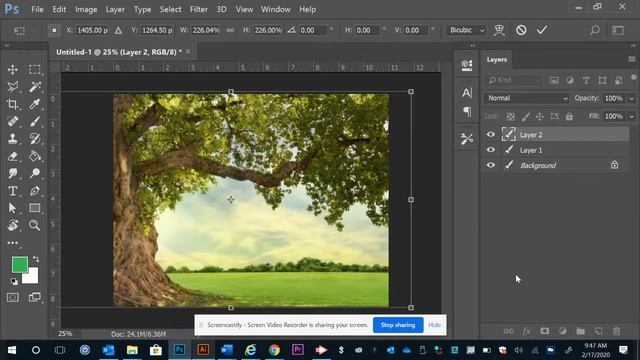
Task: Click the green foreground color swatch
Action: 20,264
